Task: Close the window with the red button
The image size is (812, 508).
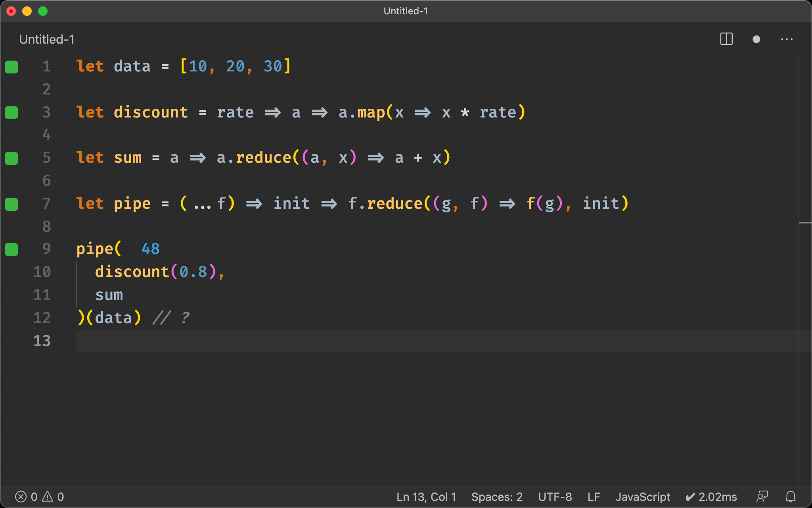Action: [11, 11]
